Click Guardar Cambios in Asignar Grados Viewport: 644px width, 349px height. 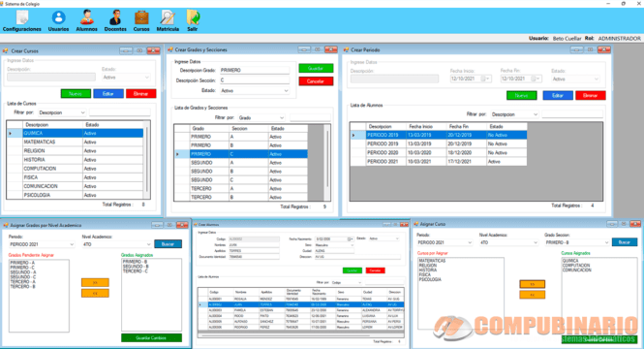coord(151,337)
